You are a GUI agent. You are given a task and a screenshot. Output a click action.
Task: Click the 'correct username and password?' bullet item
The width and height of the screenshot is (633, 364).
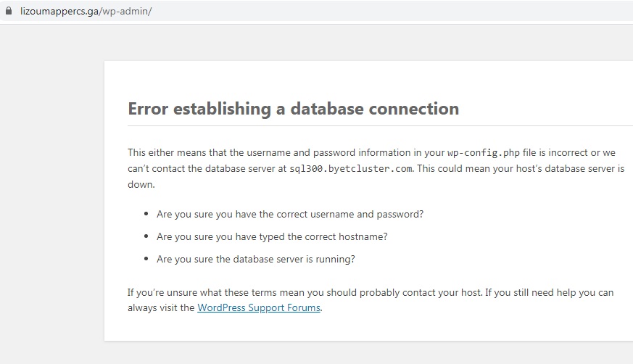coord(290,215)
